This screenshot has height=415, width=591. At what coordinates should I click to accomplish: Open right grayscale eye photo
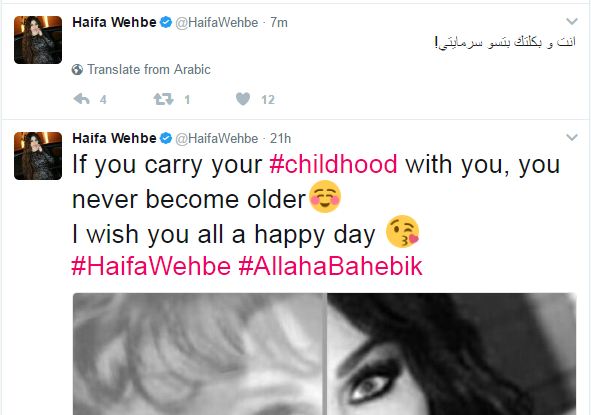click(452, 354)
